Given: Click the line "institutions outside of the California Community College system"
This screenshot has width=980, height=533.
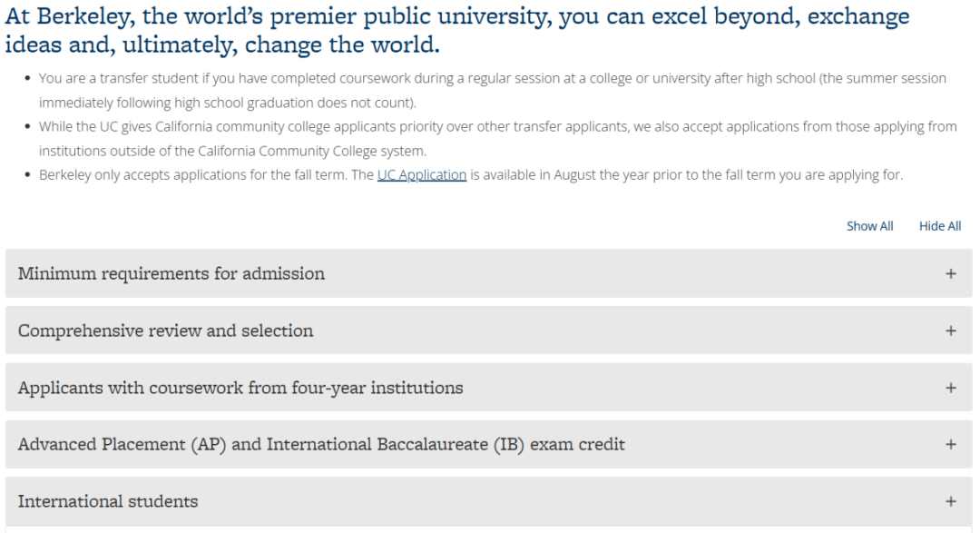Looking at the screenshot, I should (x=232, y=151).
